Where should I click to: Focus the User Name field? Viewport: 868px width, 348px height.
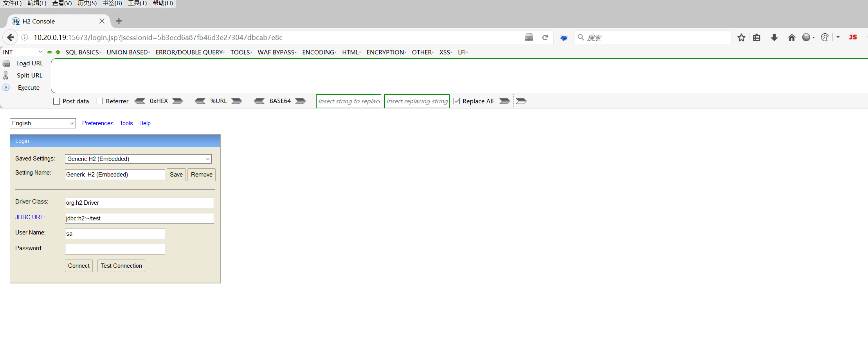pos(115,234)
